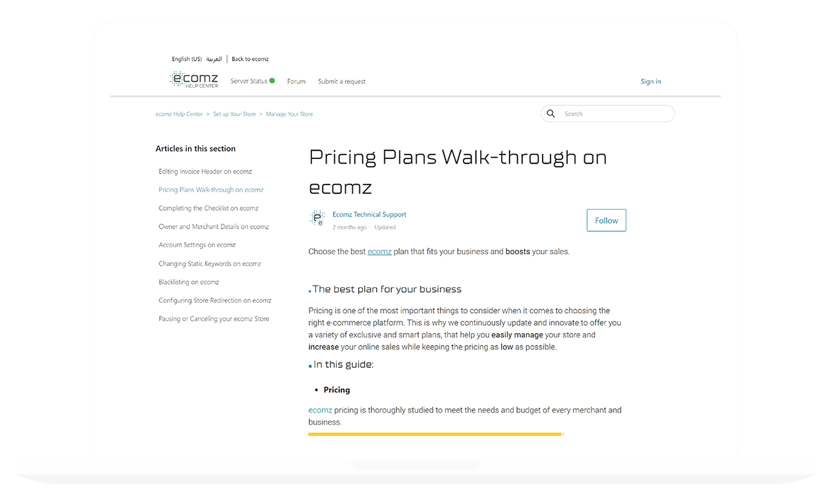This screenshot has height=504, width=831.
Task: Open Configuring Store Redirection on ecomz
Action: pos(215,300)
